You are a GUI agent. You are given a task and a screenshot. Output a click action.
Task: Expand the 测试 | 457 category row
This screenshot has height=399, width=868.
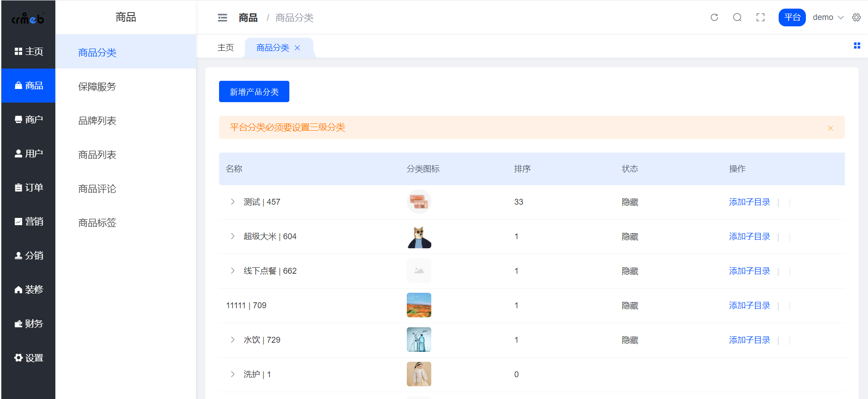pyautogui.click(x=233, y=202)
